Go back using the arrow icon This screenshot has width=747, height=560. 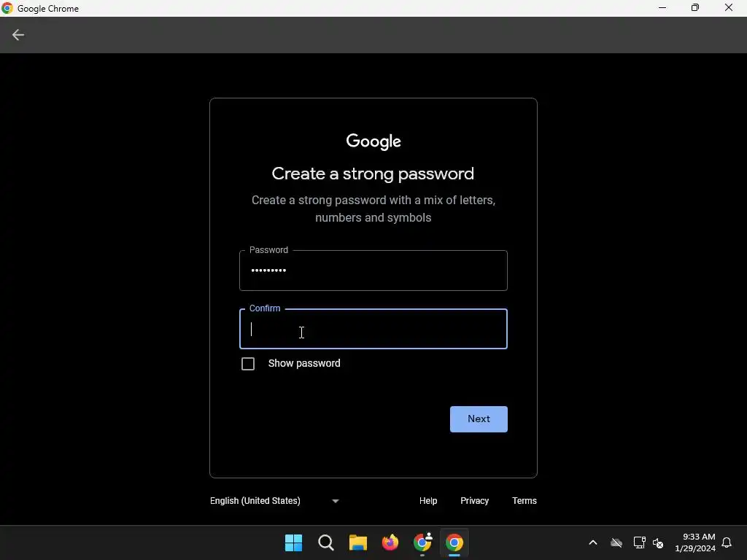pyautogui.click(x=18, y=35)
